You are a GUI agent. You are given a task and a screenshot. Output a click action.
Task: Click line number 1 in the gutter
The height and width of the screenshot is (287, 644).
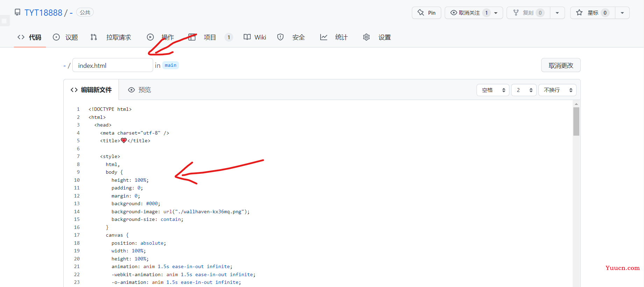[x=78, y=109]
